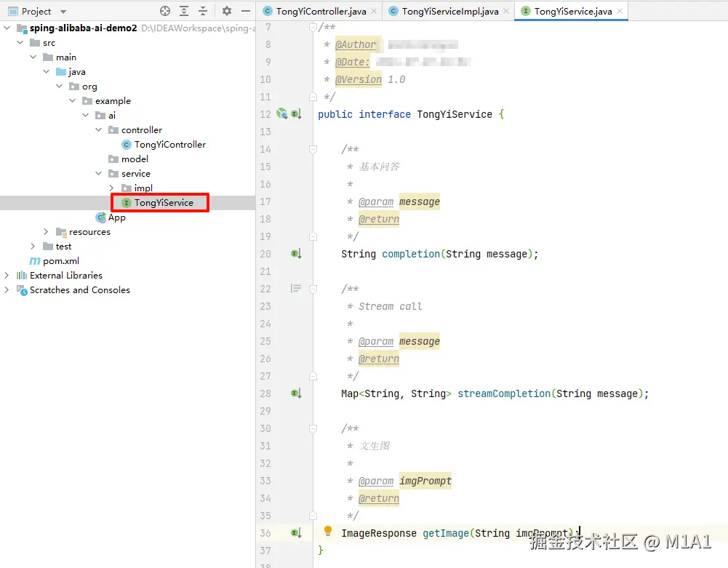Click implemented-method gutter icon on line 36
The height and width of the screenshot is (568, 728).
[296, 532]
